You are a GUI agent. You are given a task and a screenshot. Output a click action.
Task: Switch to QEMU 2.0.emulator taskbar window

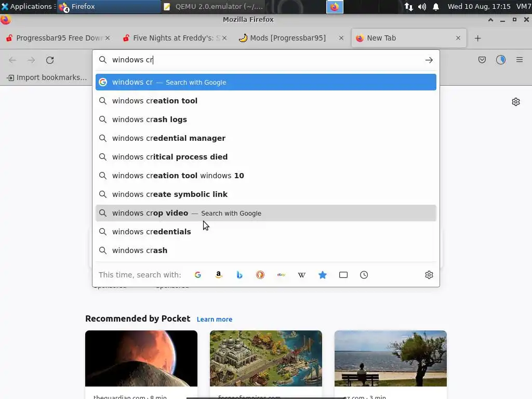pyautogui.click(x=214, y=6)
